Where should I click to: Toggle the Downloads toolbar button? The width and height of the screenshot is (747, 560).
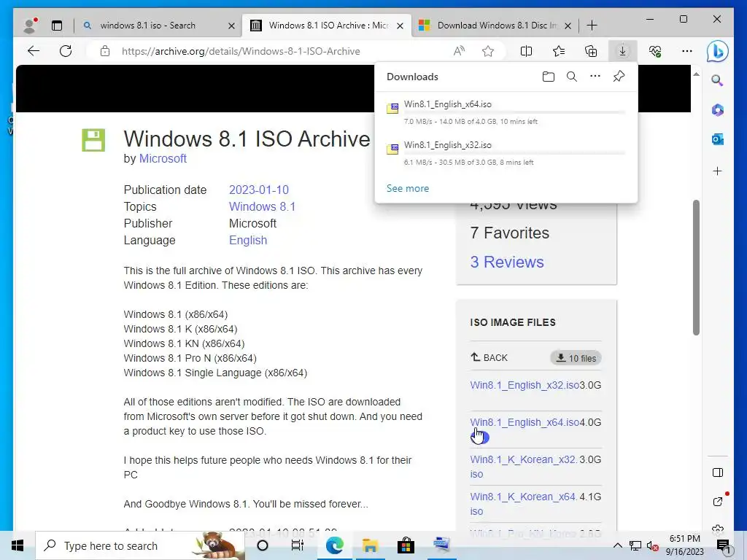point(623,51)
